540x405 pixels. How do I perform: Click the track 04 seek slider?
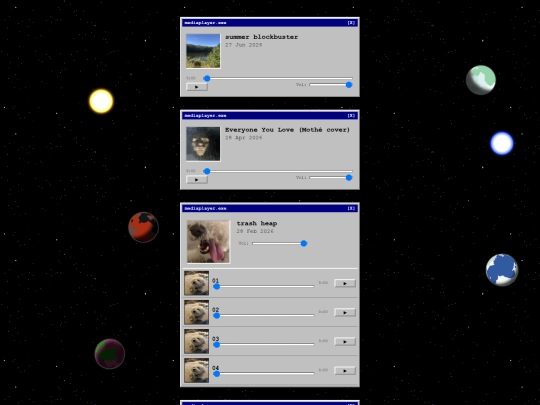(264, 374)
